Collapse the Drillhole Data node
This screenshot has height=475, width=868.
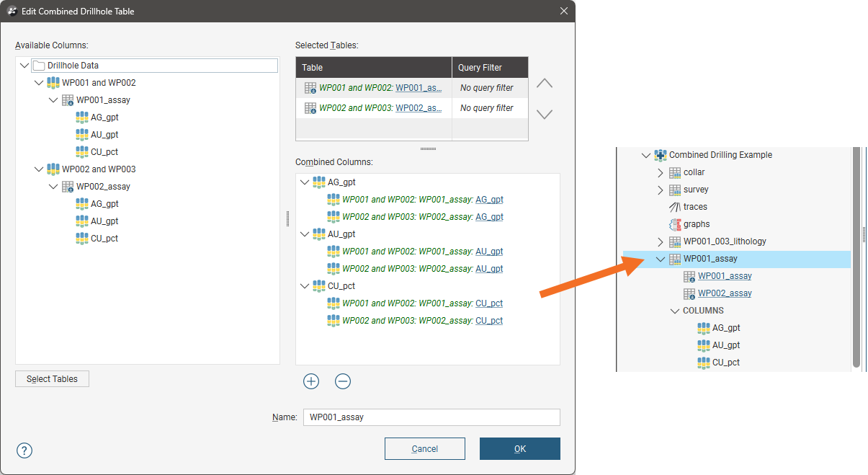point(24,66)
